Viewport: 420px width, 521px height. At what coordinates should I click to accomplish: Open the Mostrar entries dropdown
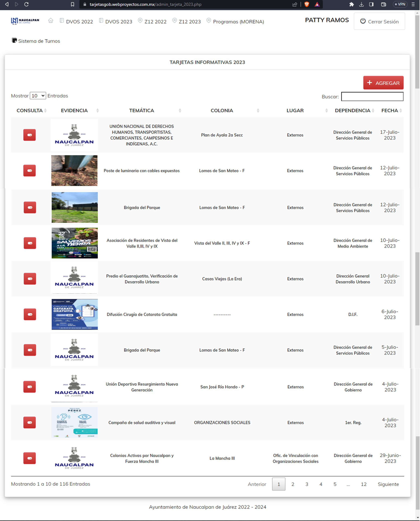(x=38, y=96)
